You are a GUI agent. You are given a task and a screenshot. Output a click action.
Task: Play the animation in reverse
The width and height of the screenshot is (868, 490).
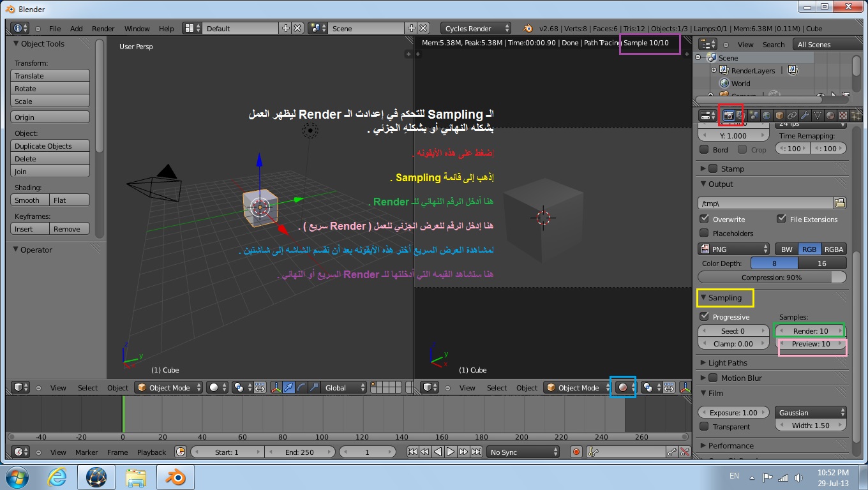point(438,452)
